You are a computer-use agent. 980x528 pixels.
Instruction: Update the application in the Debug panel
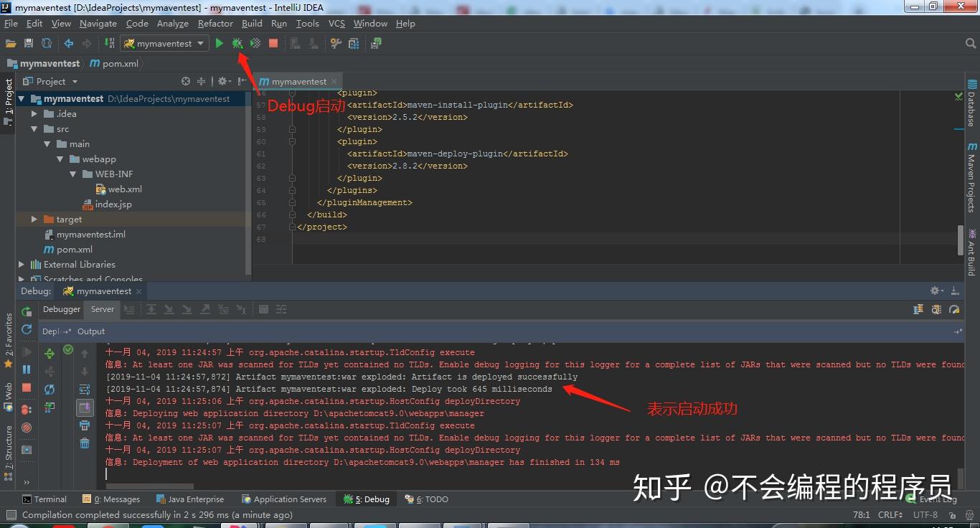tap(27, 329)
